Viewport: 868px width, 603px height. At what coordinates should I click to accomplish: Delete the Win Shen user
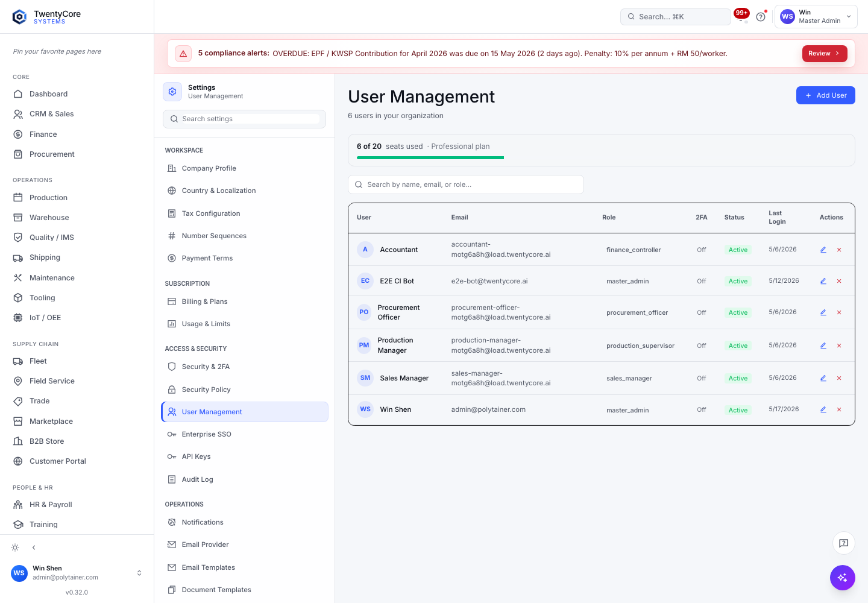[839, 409]
